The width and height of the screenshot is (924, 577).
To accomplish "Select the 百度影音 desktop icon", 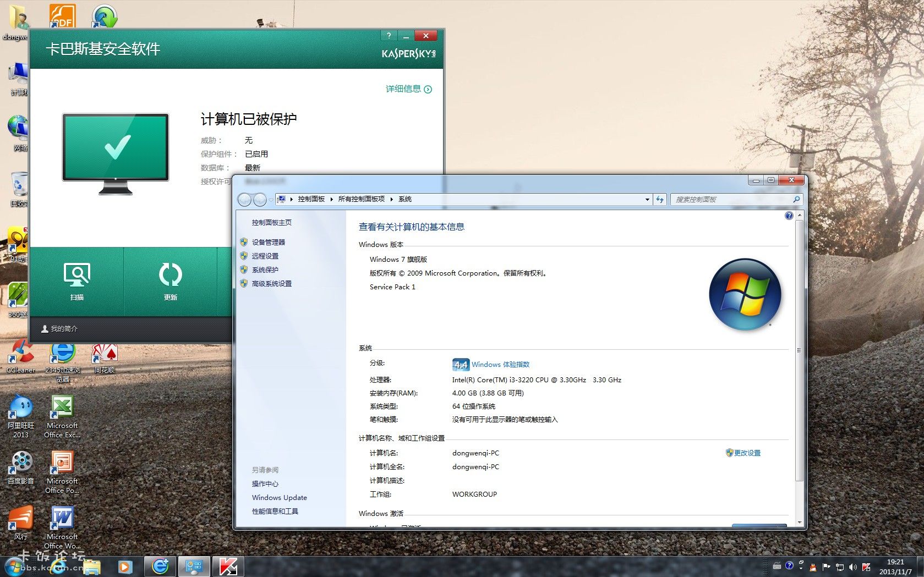I will click(x=21, y=468).
